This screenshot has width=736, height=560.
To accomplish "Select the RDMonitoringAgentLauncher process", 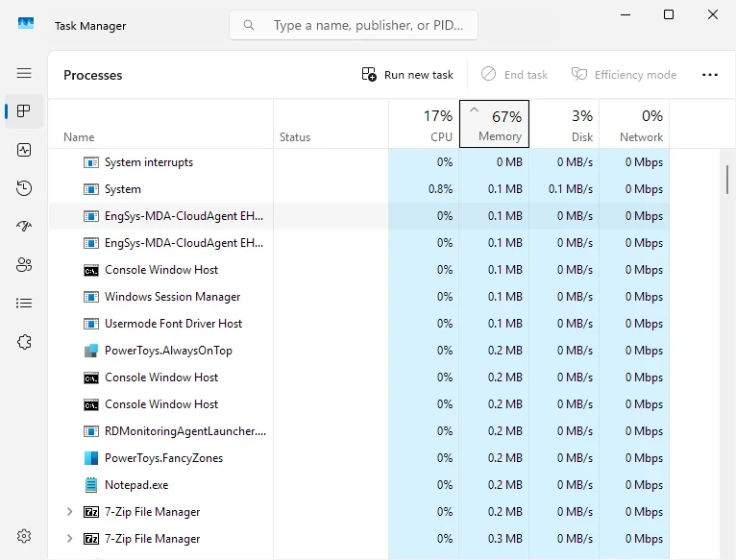I will [x=359, y=431].
